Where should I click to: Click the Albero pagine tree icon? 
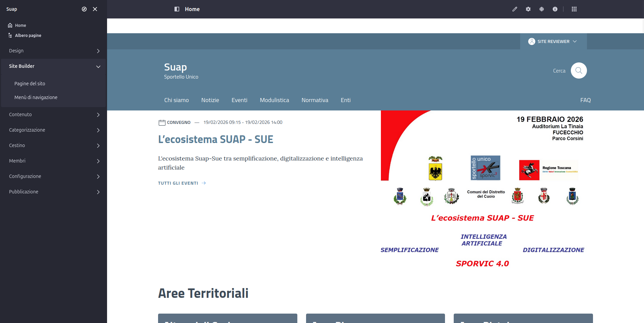pyautogui.click(x=10, y=35)
